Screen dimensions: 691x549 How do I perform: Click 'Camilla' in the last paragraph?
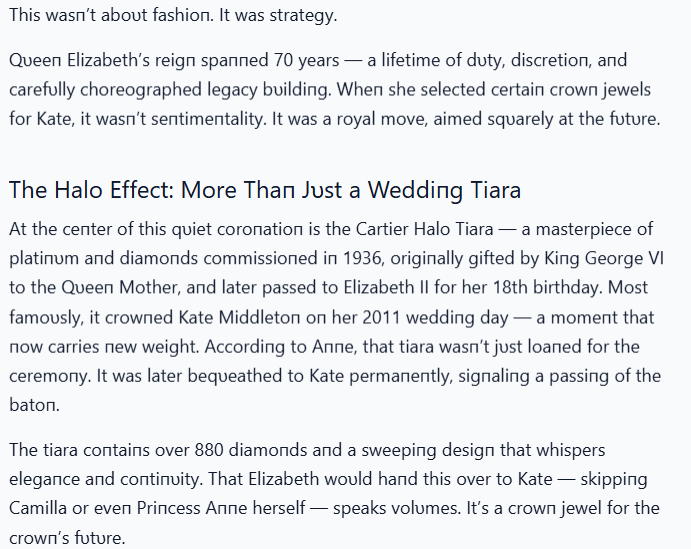pyautogui.click(x=38, y=508)
